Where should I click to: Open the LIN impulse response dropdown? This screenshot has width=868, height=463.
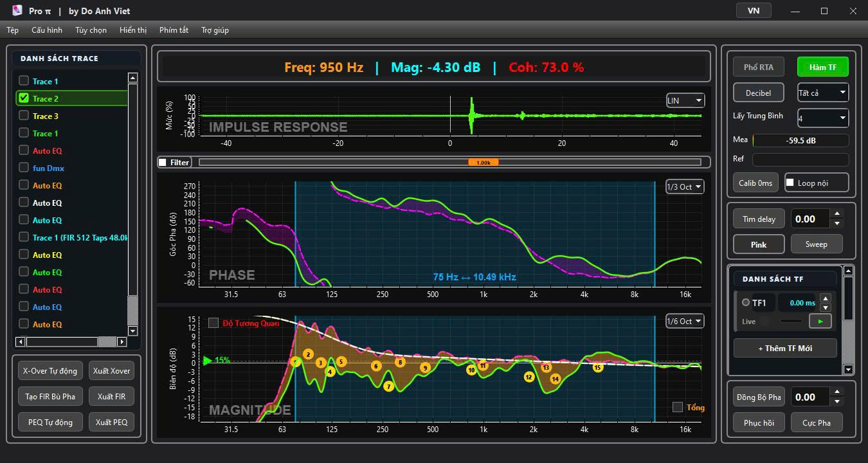point(685,100)
